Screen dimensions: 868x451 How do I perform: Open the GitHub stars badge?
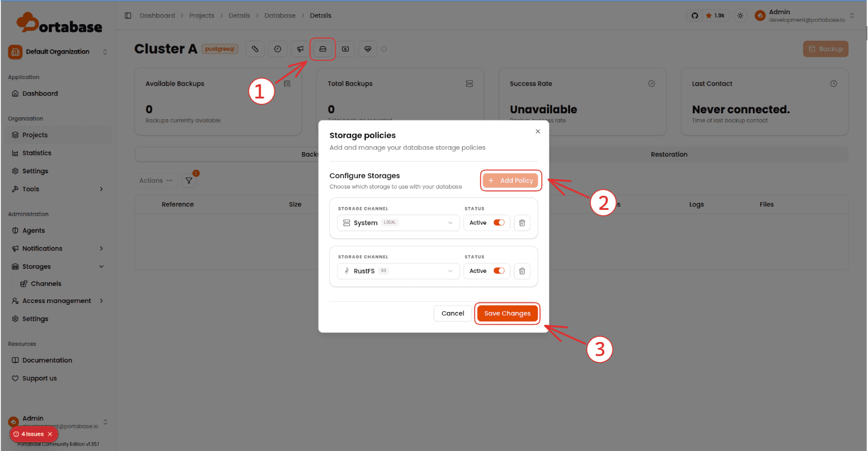click(708, 16)
